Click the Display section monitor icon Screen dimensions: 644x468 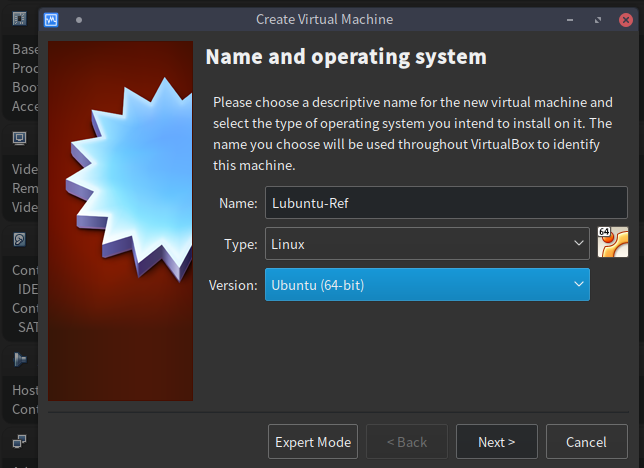tap(19, 138)
